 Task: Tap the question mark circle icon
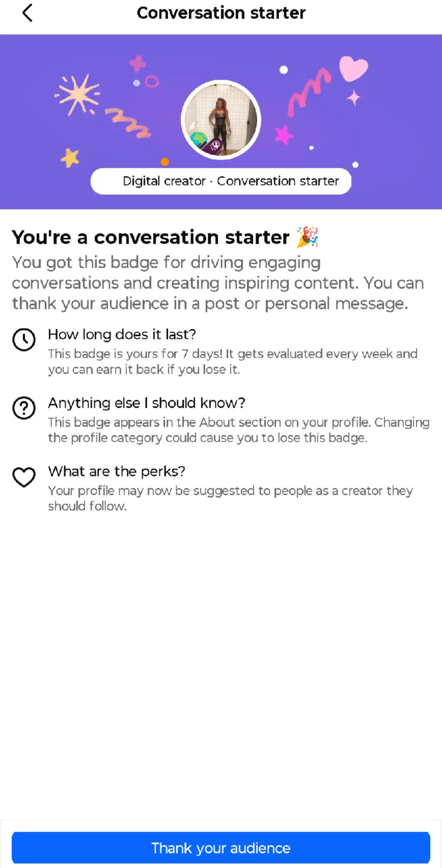[24, 408]
